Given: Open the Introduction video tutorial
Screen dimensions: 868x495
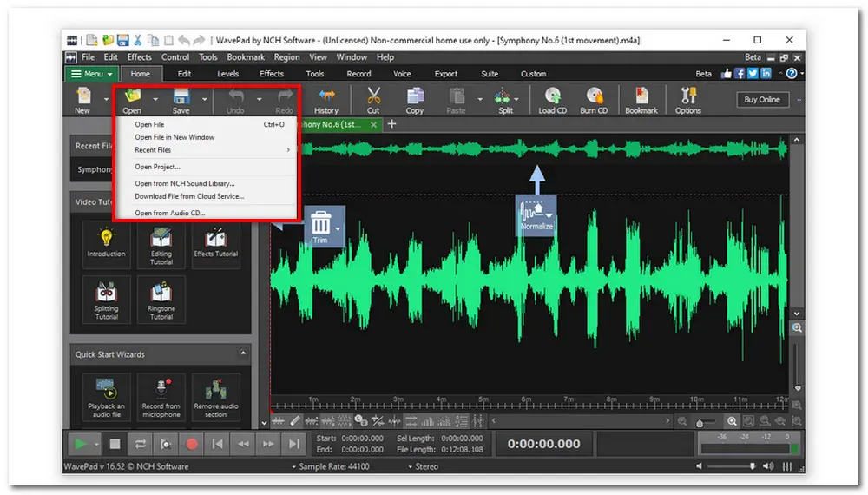Looking at the screenshot, I should (106, 244).
